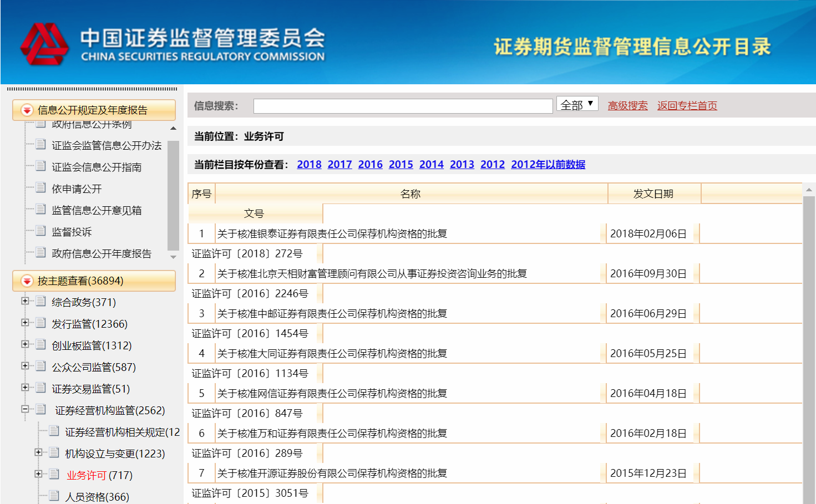
Task: Open the 全部 search scope dropdown
Action: click(x=577, y=104)
